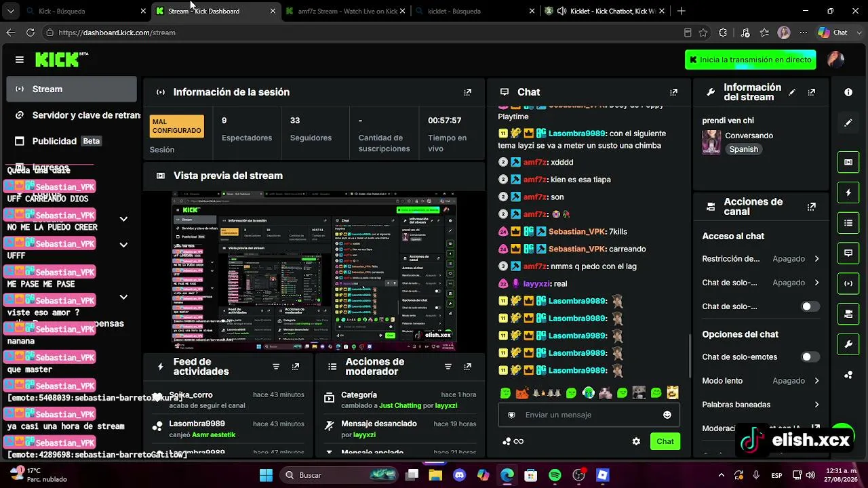
Task: Open Windows Start menu
Action: [x=266, y=475]
